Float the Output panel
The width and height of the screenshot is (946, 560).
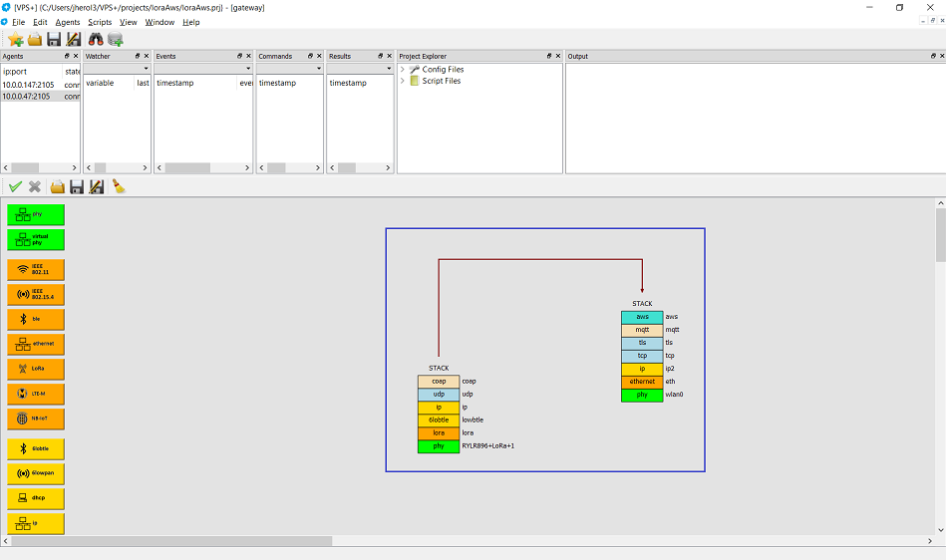pos(928,56)
